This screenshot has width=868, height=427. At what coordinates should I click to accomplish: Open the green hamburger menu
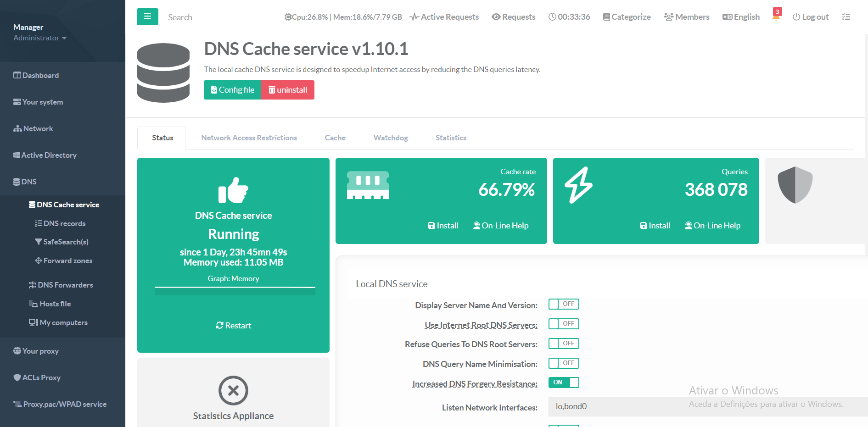(x=147, y=16)
